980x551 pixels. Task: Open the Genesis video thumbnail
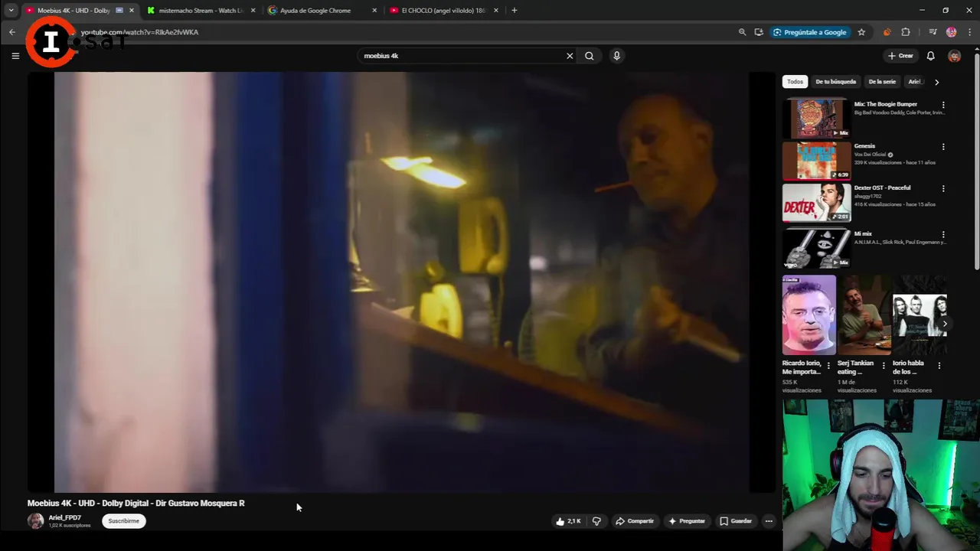click(816, 160)
